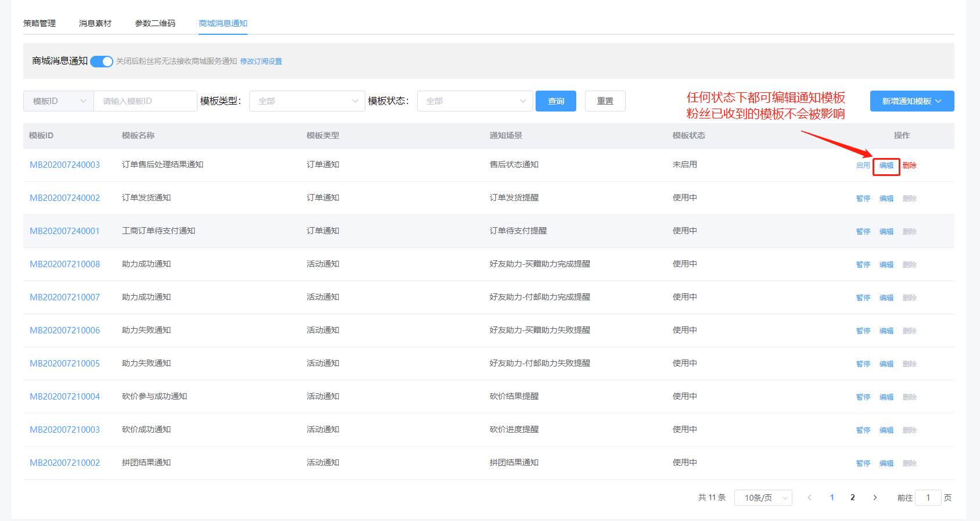The height and width of the screenshot is (521, 980).
Task: Open the 模板ID search type dropdown
Action: pos(59,101)
